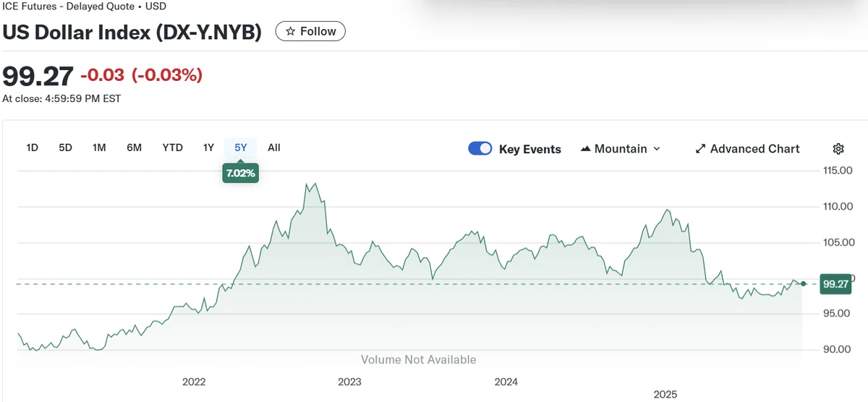Click the green 99.27 price label on the axis

click(835, 284)
